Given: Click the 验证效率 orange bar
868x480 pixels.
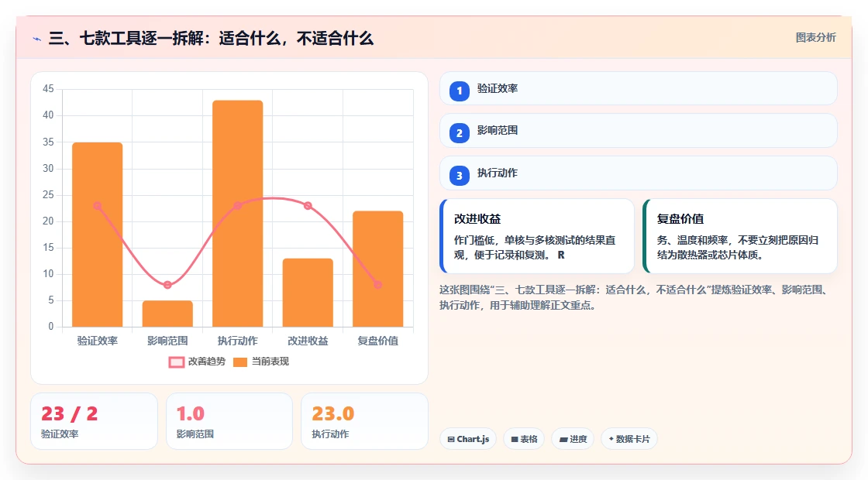Looking at the screenshot, I should point(98,235).
